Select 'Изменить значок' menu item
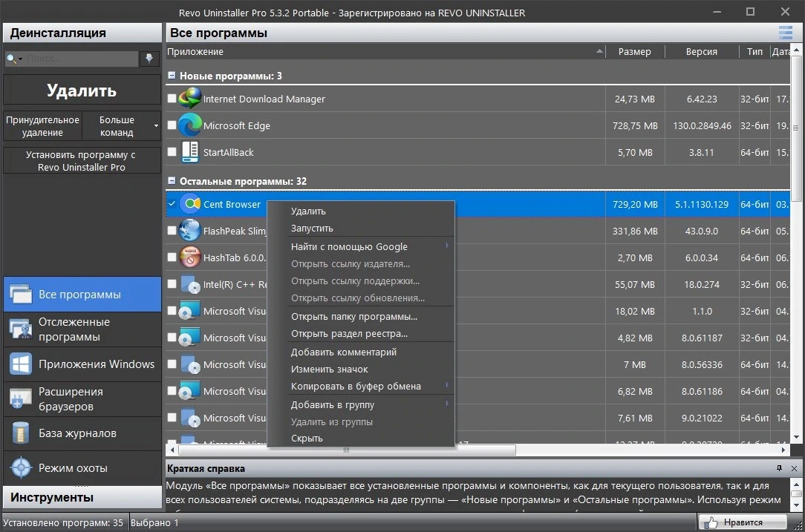 click(x=361, y=369)
